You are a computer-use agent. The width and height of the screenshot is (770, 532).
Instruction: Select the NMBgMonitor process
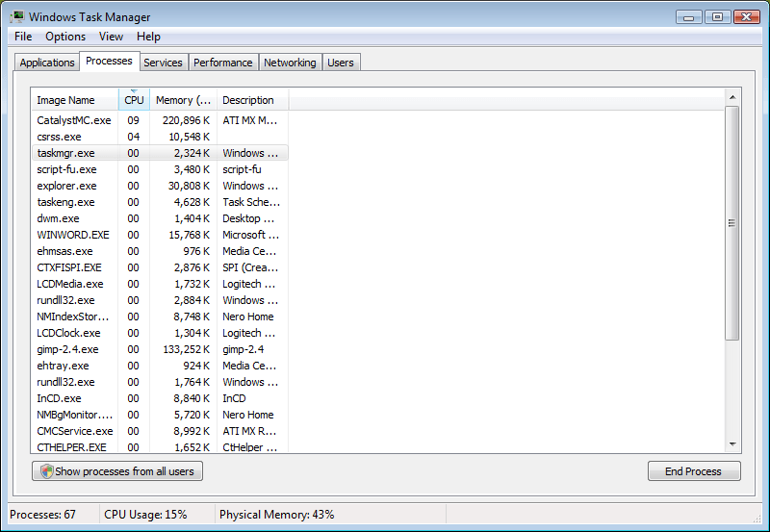(160, 415)
